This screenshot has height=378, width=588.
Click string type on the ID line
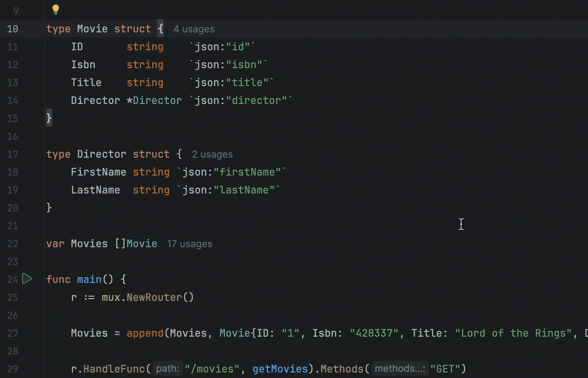[x=145, y=47]
